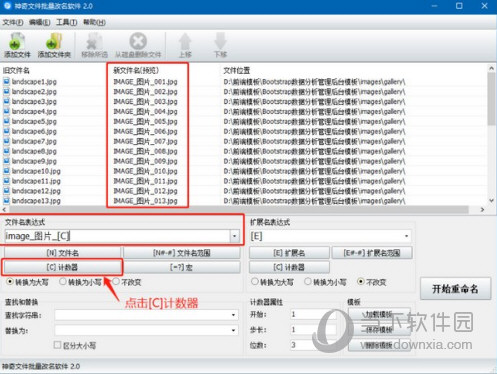497x374 pixels.
Task: Click the Start Rename button
Action: pos(455,289)
